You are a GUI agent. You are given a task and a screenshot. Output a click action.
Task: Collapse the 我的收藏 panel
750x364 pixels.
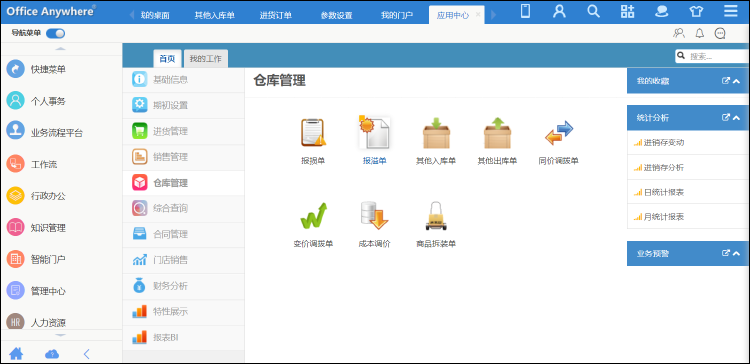[736, 81]
